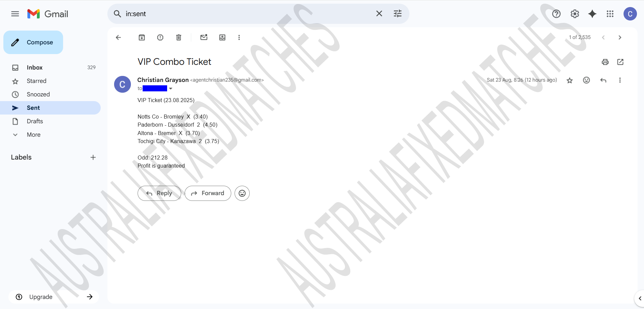Open more toolbar options menu
Screen dimensions: 644x309
[239, 37]
